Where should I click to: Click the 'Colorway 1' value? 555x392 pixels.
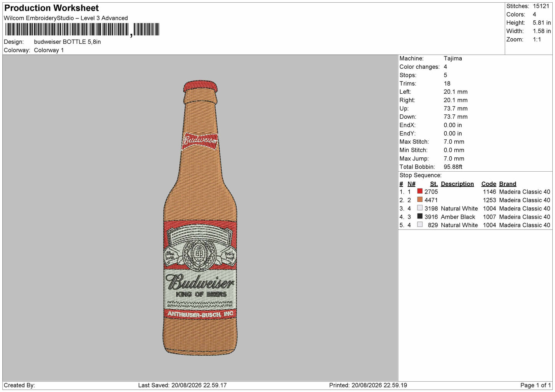49,50
